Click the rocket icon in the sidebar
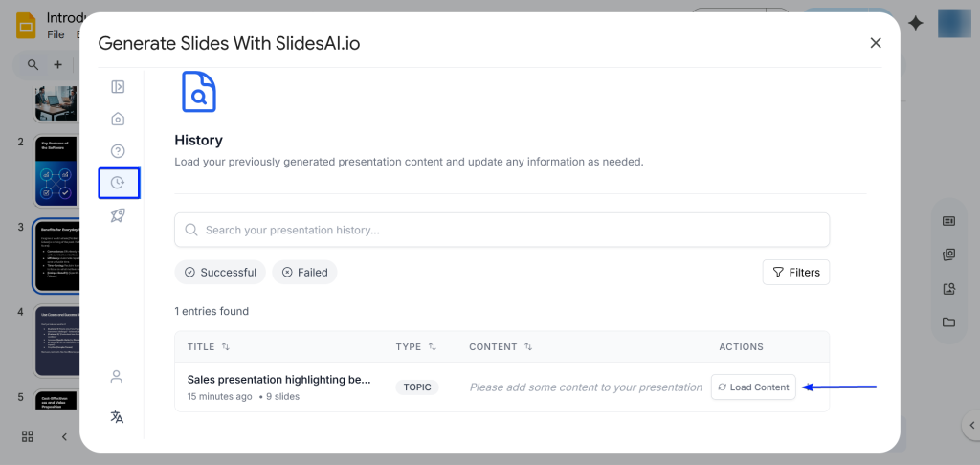Image resolution: width=980 pixels, height=465 pixels. point(118,215)
